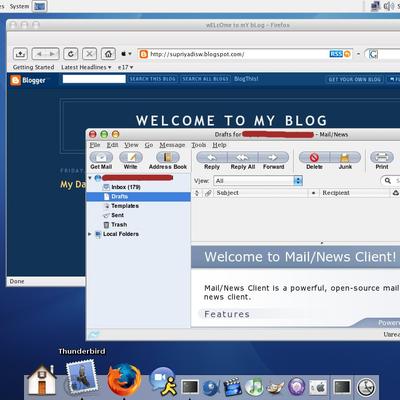This screenshot has height=400, width=400.
Task: Open the AIM chat dock icon
Action: click(163, 382)
